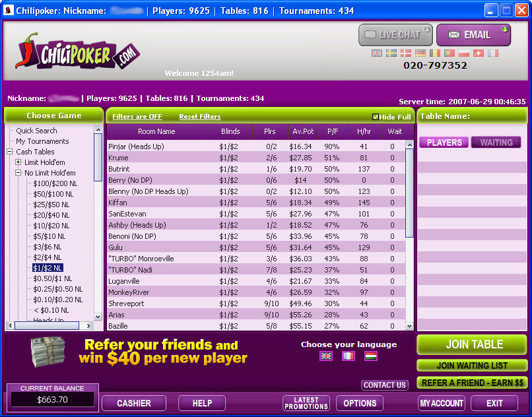The width and height of the screenshot is (532, 417).
Task: Click the Filters are OFF link
Action: point(137,117)
